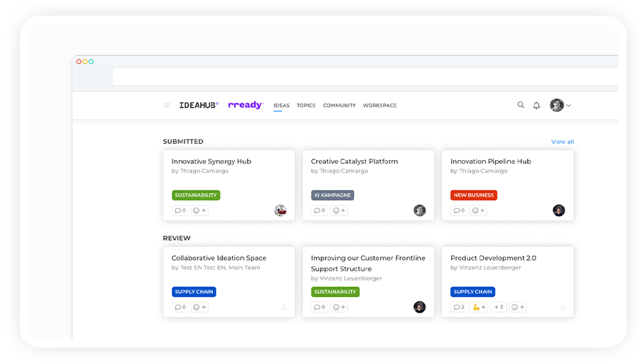Click the IDEAHUB logo
This screenshot has width=644, height=362.
[199, 105]
